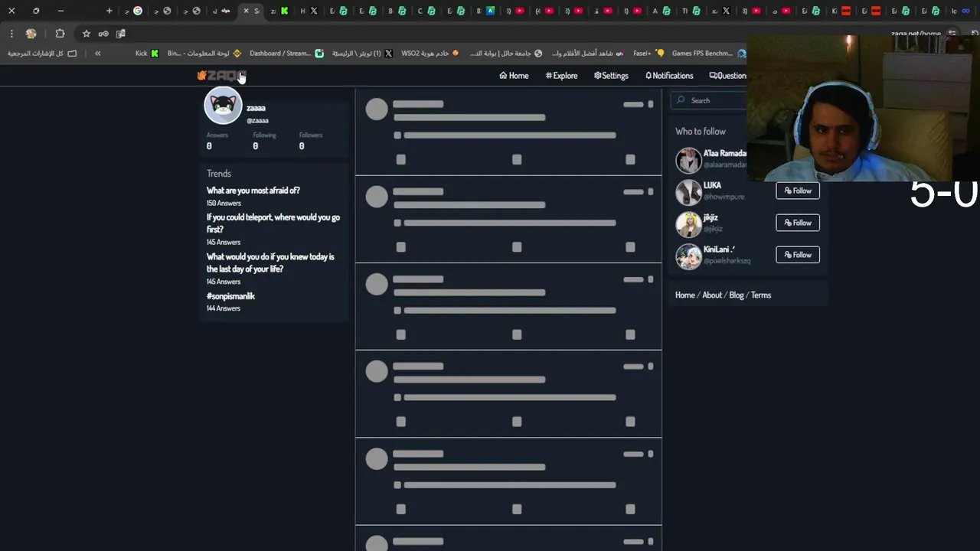Open Questions in the ZAQA navbar

coord(728,76)
